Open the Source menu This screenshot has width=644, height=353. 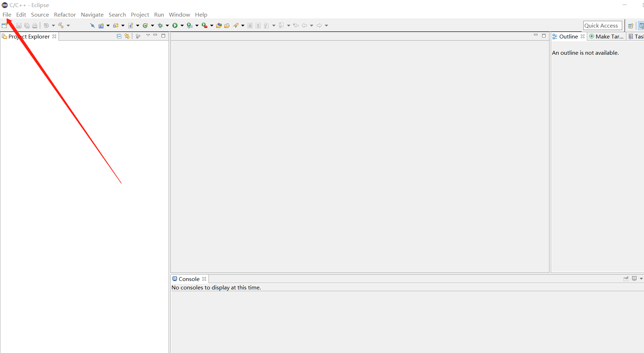tap(40, 14)
